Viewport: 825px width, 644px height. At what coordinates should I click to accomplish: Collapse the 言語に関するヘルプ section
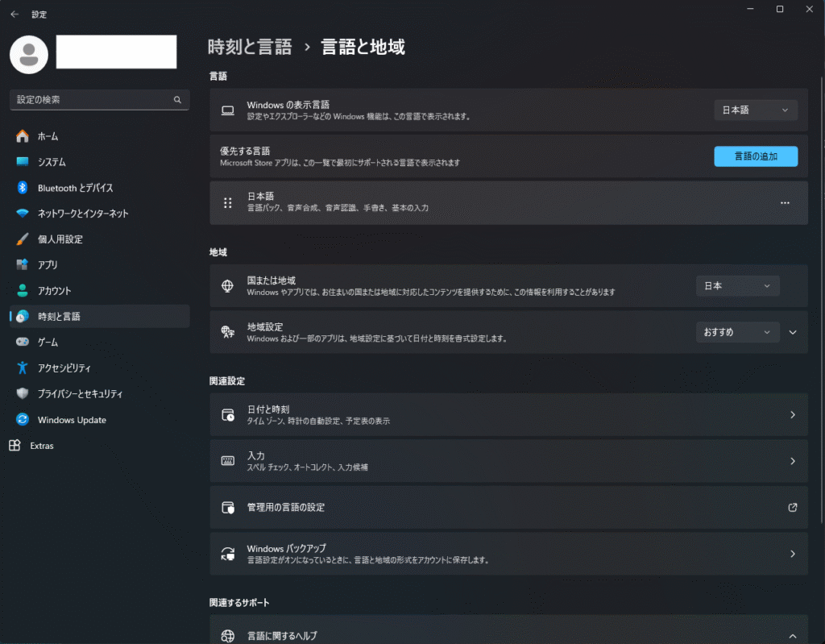(793, 636)
